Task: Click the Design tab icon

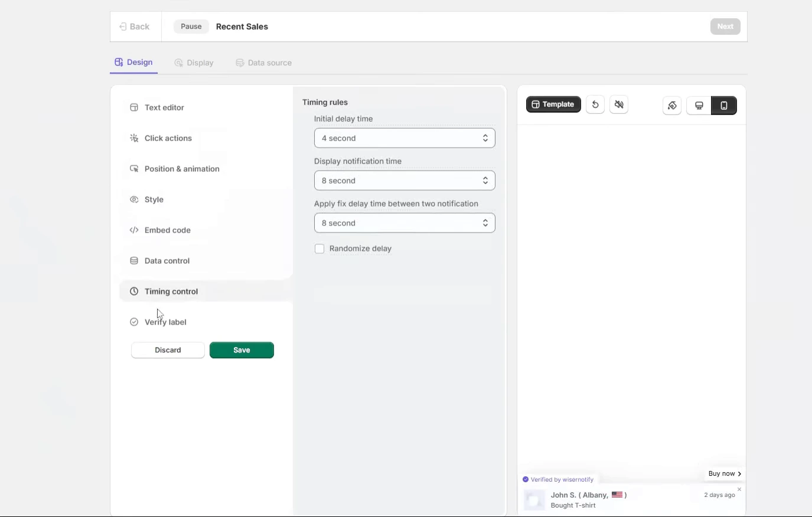Action: [119, 62]
